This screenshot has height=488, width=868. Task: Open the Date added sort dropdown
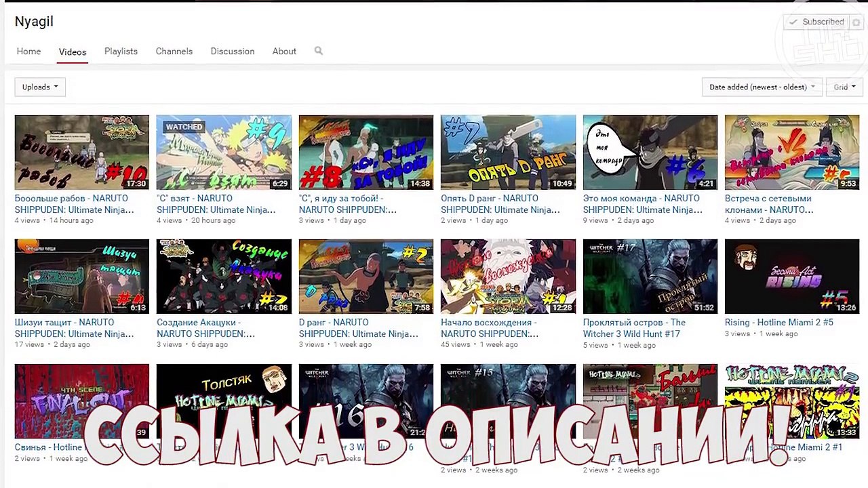[762, 87]
